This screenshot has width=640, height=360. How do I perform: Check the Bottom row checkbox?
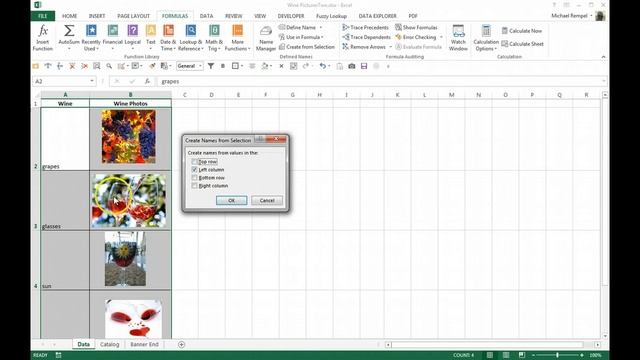(194, 178)
